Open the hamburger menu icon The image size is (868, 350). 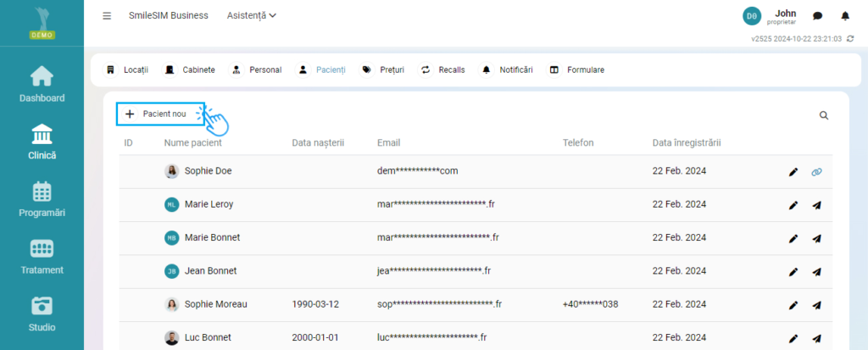[107, 15]
